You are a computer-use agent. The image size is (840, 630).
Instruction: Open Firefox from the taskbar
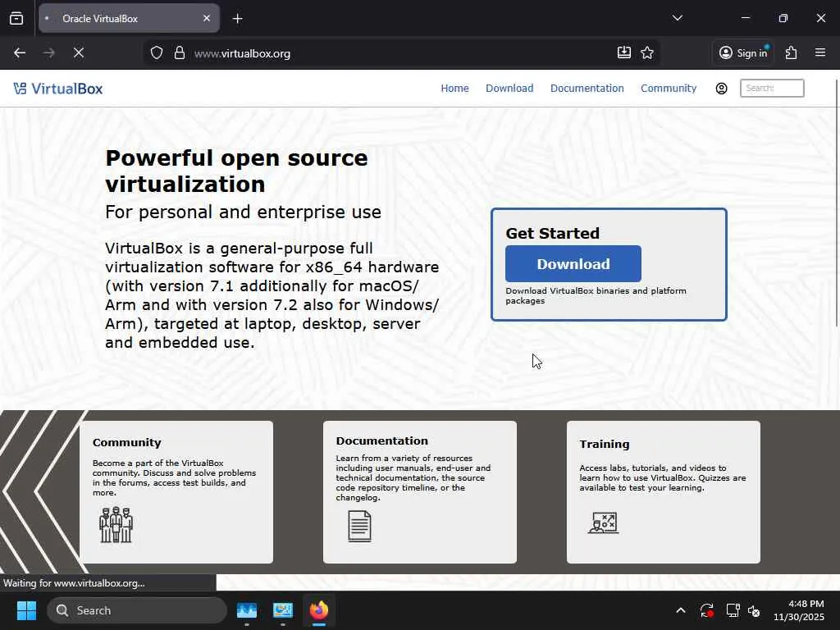(x=319, y=610)
